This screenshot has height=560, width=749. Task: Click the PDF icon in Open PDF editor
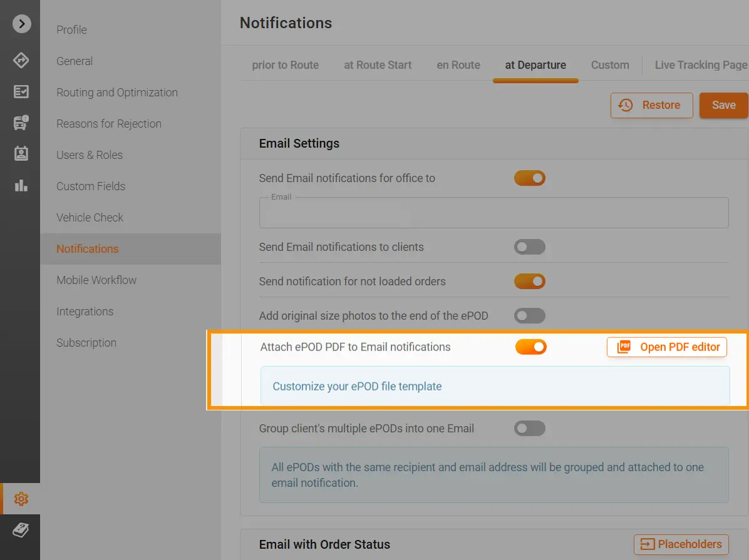click(x=624, y=347)
